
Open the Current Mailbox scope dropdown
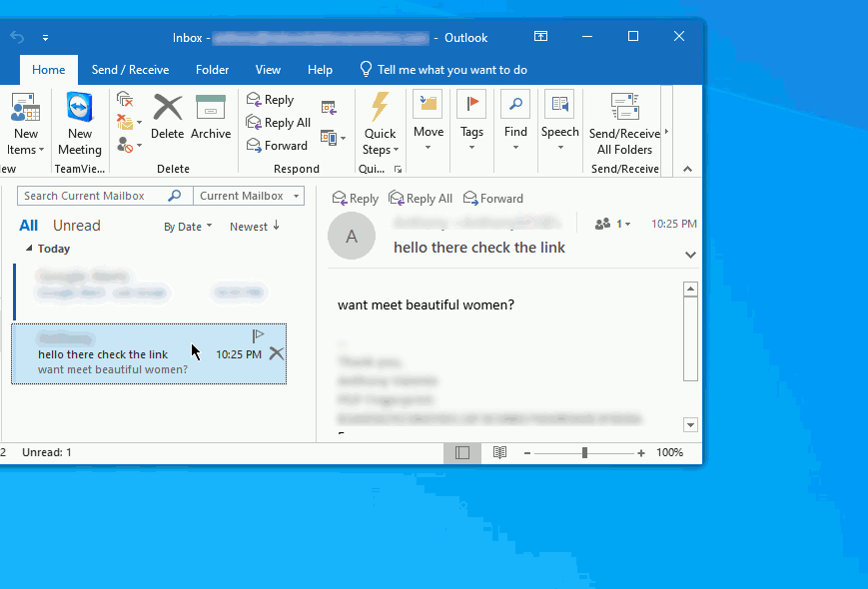(x=249, y=195)
